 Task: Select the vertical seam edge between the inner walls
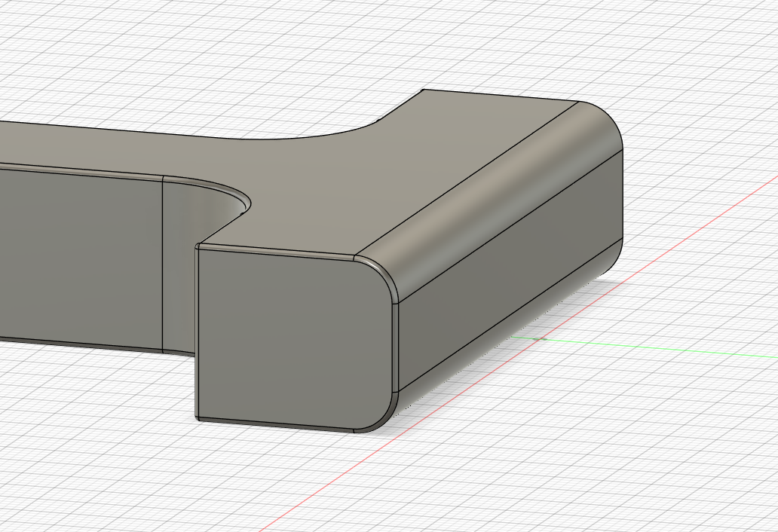[164, 264]
